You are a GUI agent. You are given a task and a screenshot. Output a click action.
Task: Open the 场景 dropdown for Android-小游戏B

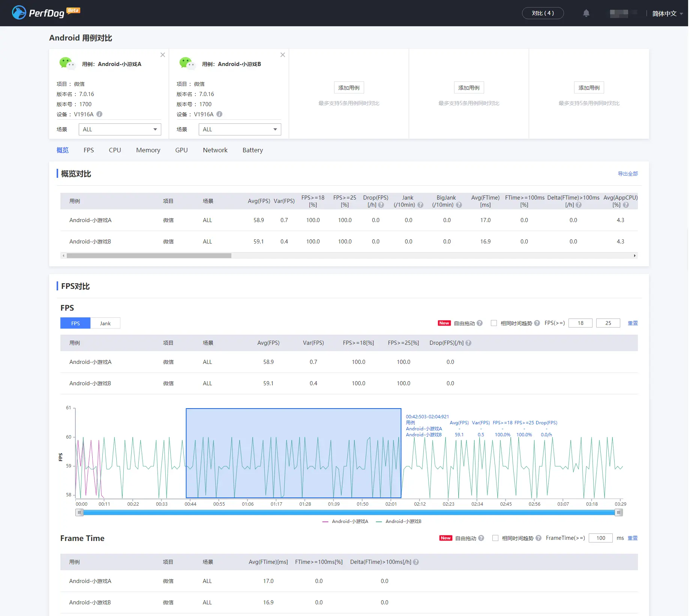tap(240, 129)
